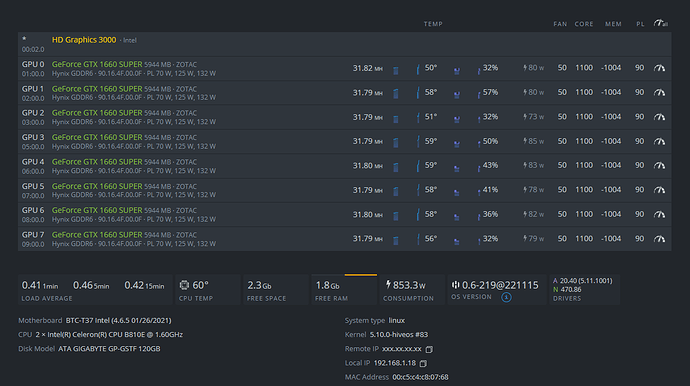Click the CPU Intel Celeron B810E value
This screenshot has width=690, height=386.
[109, 335]
